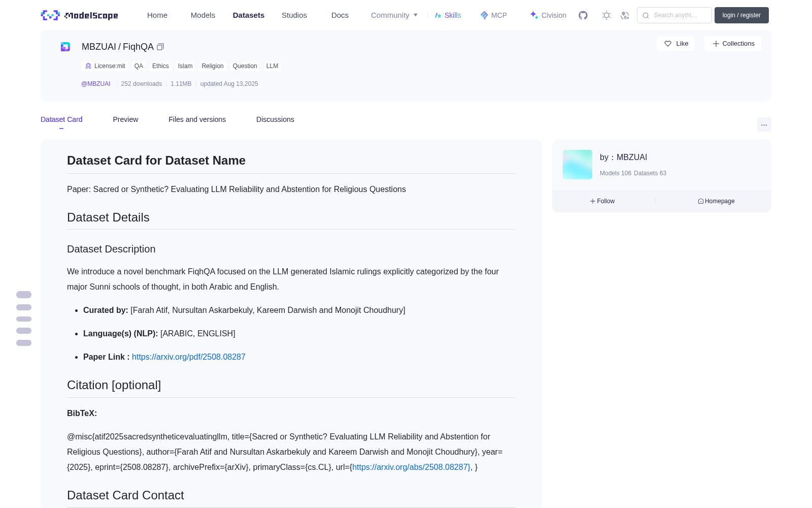Click the Search anything input field
Screen dimensions: 812x508
tap(674, 15)
